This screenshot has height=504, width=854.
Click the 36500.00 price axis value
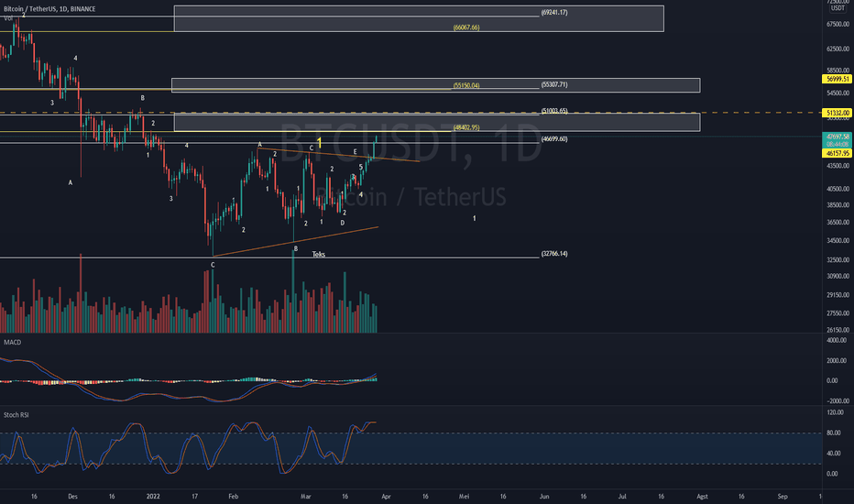coord(838,223)
